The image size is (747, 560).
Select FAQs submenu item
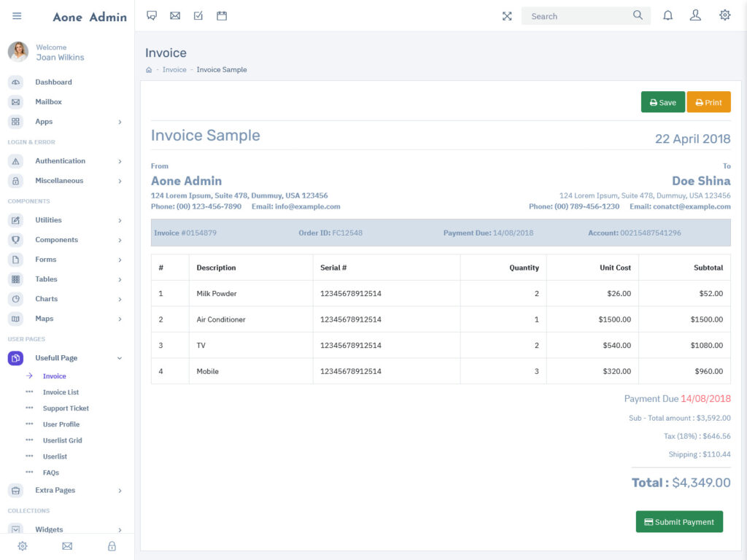click(51, 472)
